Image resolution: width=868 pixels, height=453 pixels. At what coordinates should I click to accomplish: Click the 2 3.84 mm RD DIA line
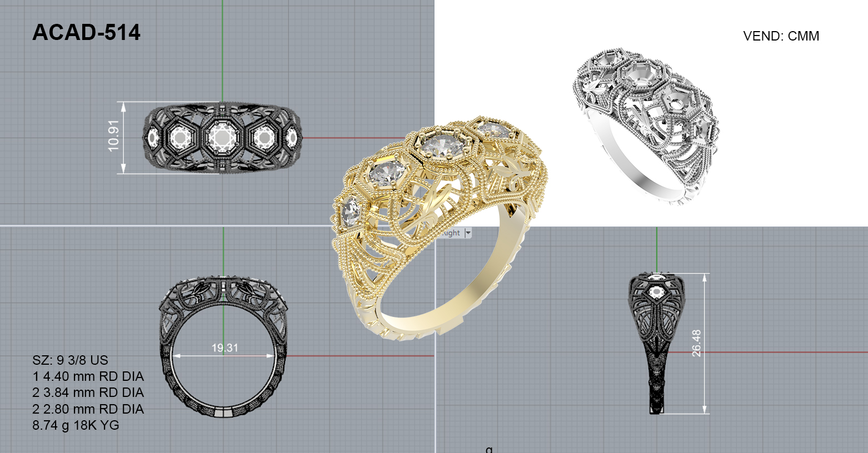(88, 392)
